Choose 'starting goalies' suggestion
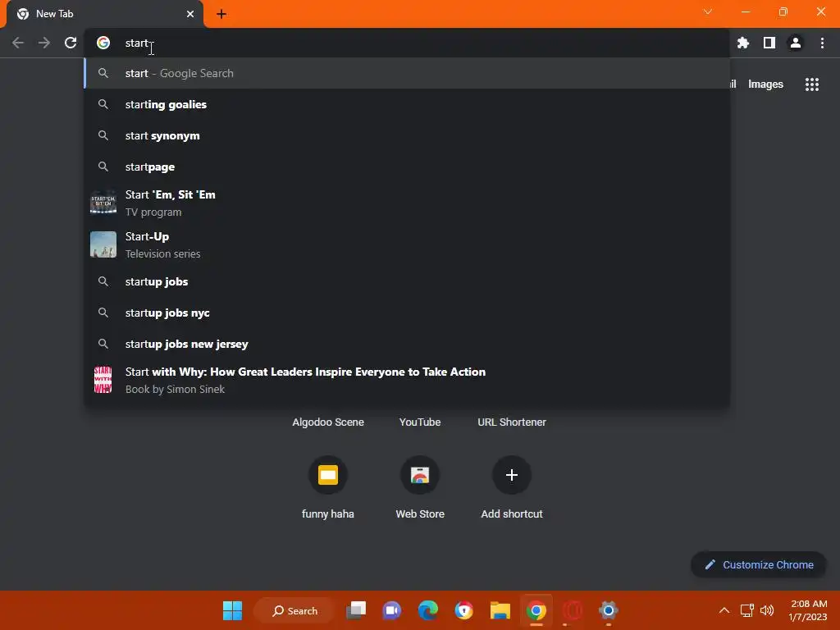Image resolution: width=840 pixels, height=630 pixels. [407, 104]
